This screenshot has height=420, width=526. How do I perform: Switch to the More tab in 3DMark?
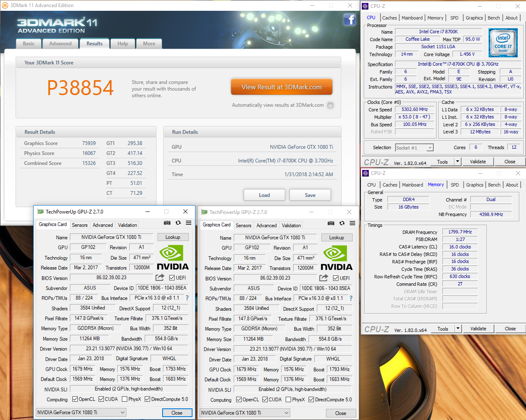(x=149, y=44)
